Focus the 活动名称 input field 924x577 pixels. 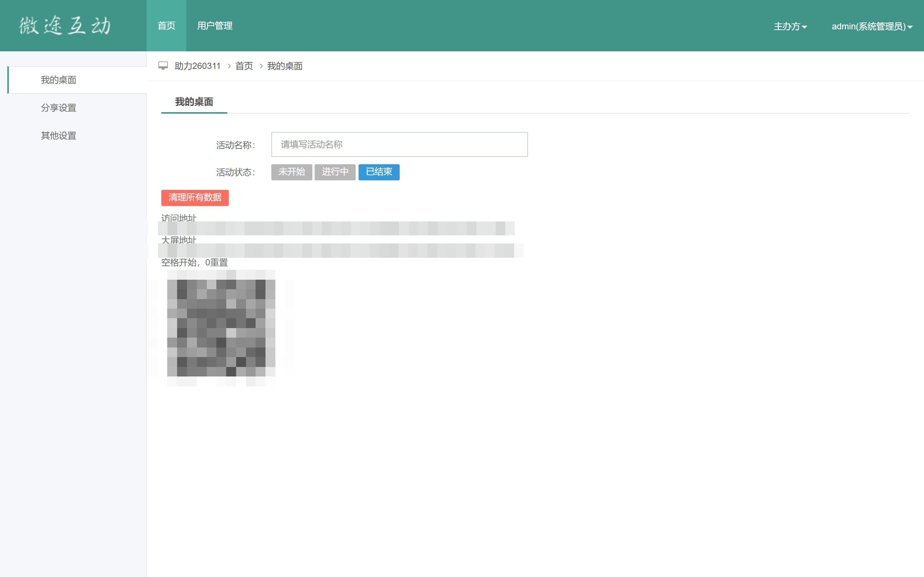[399, 144]
